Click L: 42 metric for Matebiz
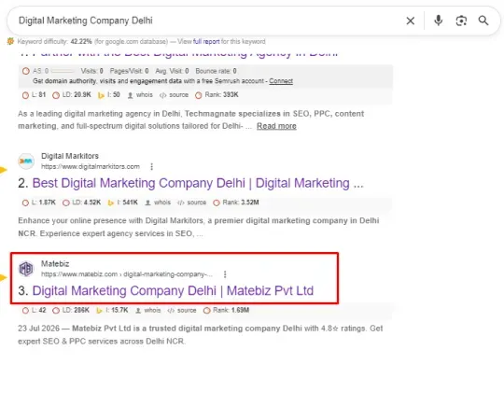504x420 pixels. click(35, 311)
